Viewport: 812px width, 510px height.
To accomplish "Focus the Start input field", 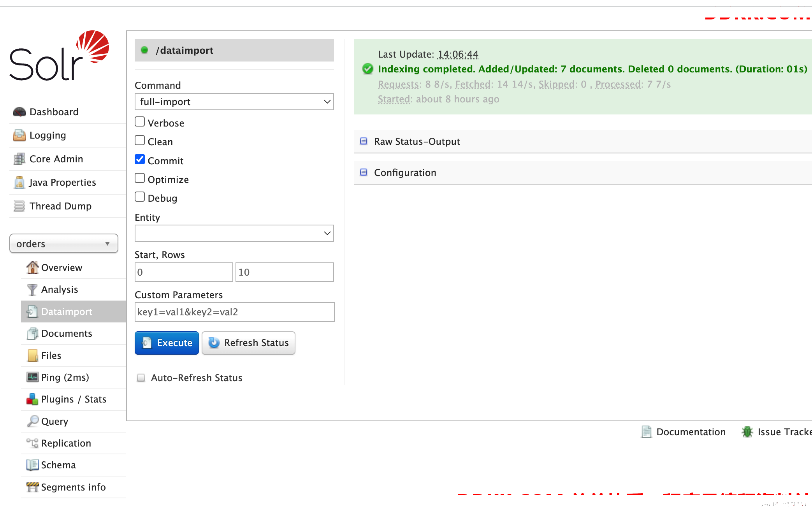I will [x=184, y=272].
